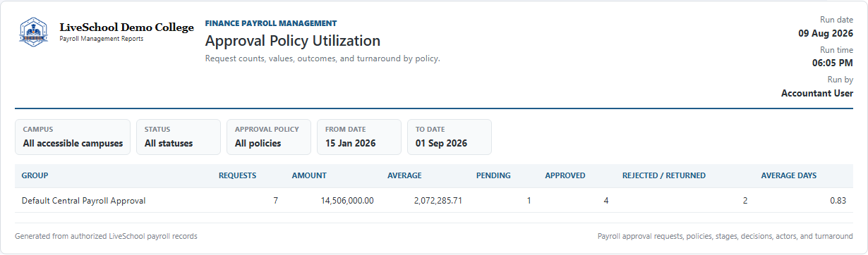868x255 pixels.
Task: Select the Approval Policy filter box
Action: pos(269,137)
